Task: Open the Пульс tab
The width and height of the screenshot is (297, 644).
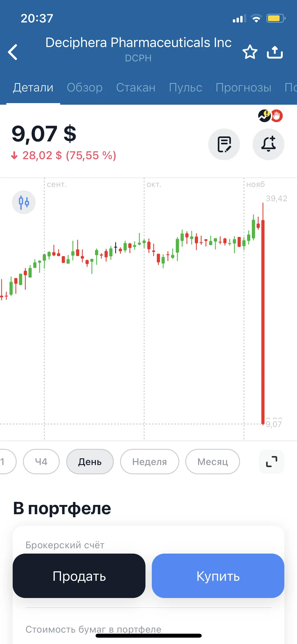Action: point(186,88)
